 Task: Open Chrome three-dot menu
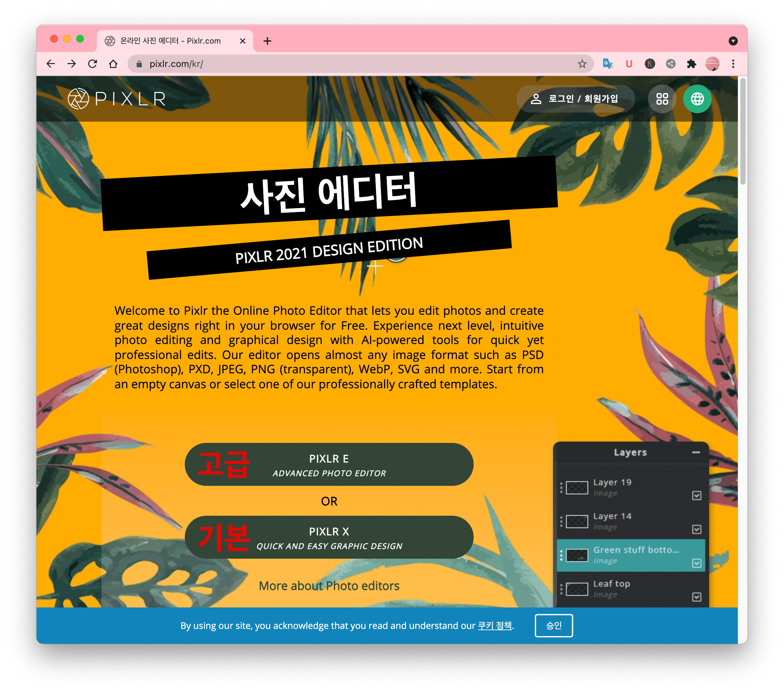[733, 64]
